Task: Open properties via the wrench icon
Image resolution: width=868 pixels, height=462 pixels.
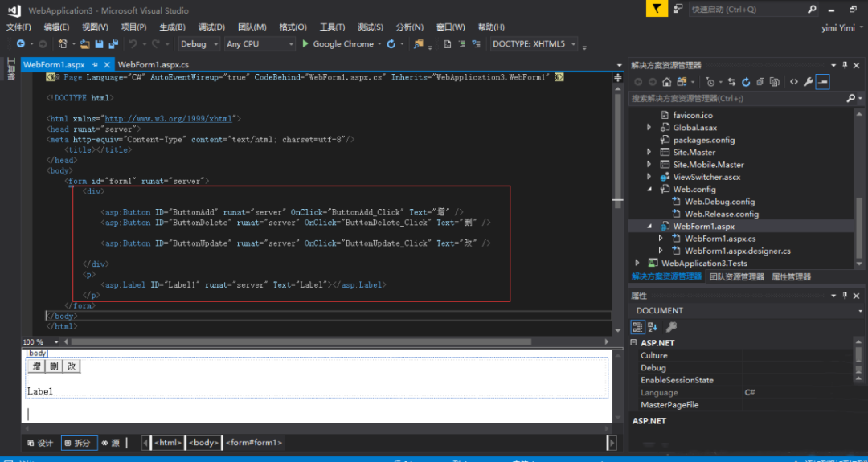Action: [x=808, y=82]
